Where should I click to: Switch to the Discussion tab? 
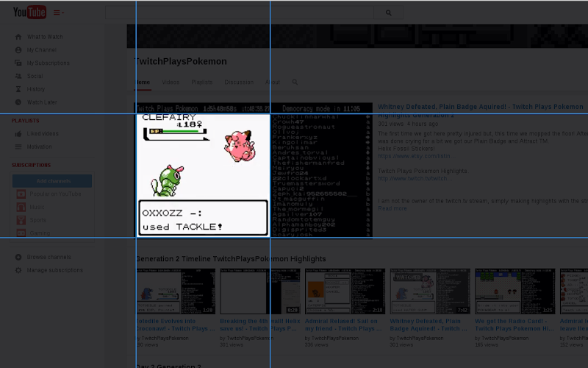(x=239, y=82)
